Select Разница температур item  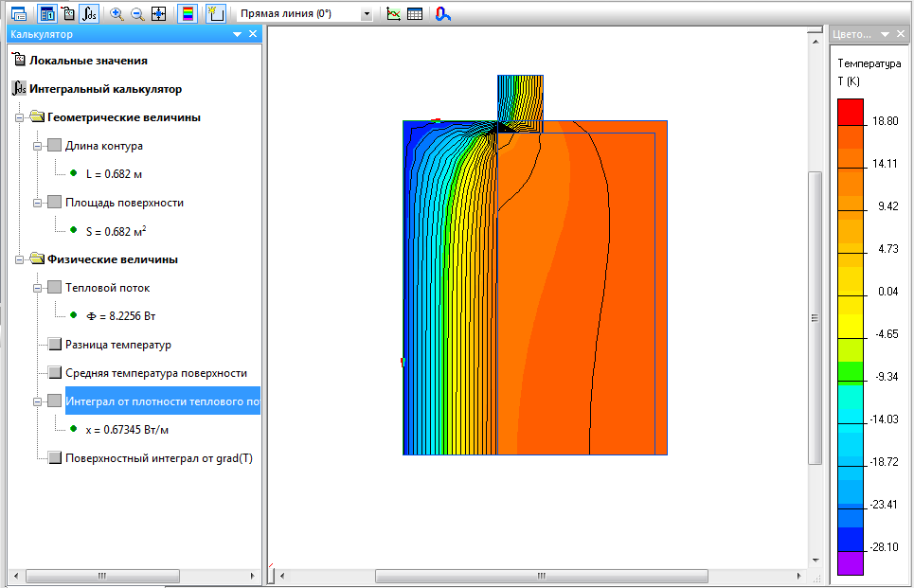pos(117,345)
